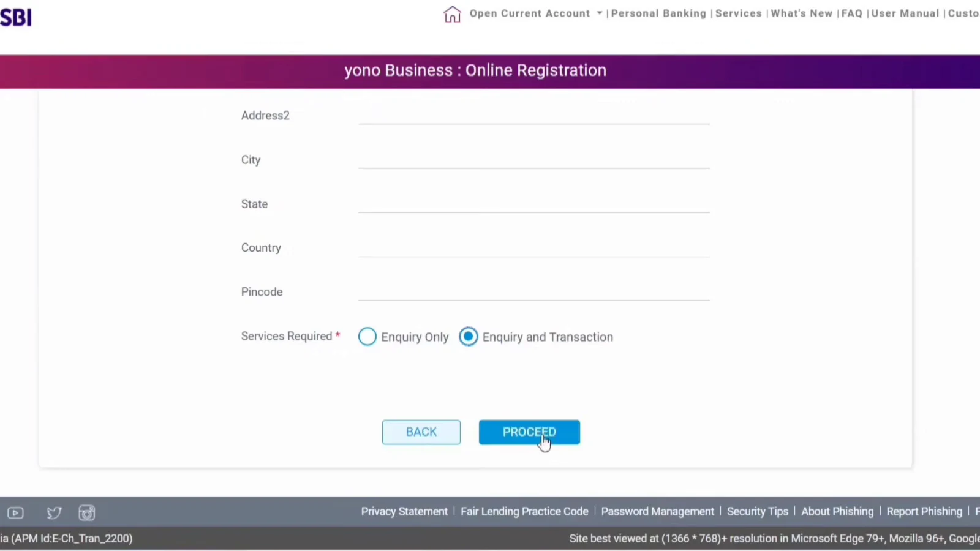Screen dimensions: 980x551
Task: Open the Personal Banking menu
Action: point(658,13)
